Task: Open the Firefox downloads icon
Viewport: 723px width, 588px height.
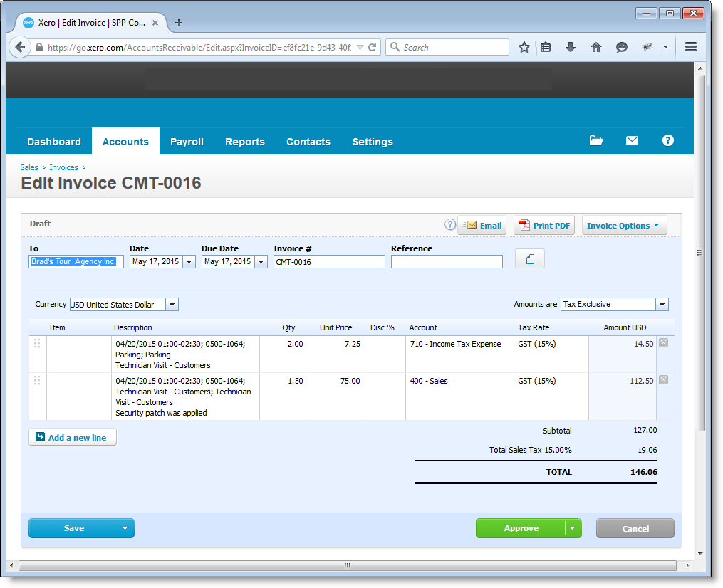Action: (x=571, y=46)
